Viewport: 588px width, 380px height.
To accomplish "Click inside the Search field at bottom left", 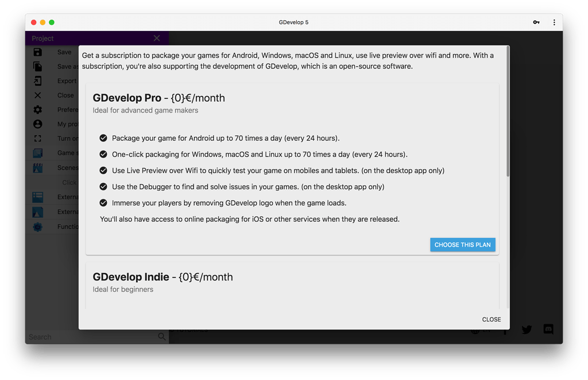I will click(x=92, y=337).
